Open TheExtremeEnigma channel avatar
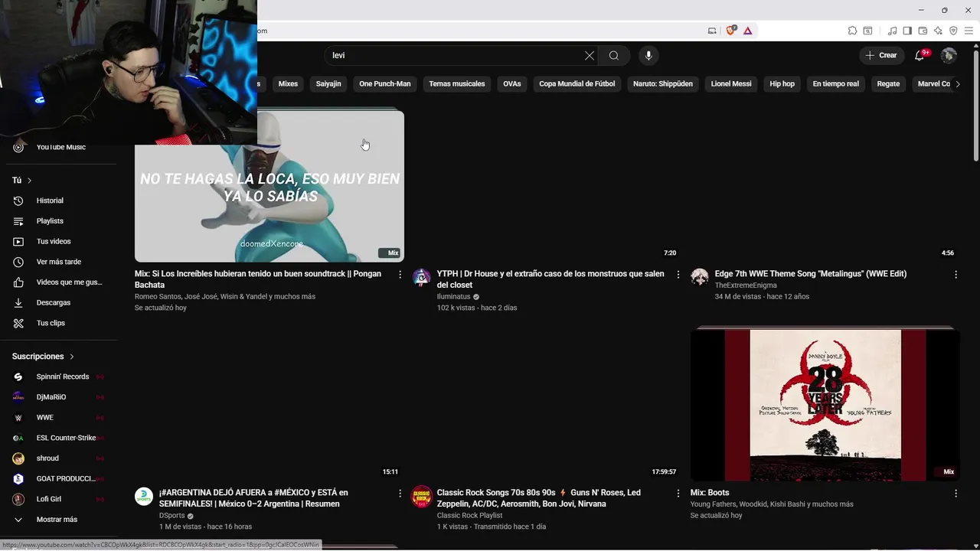The height and width of the screenshot is (551, 980). (700, 277)
